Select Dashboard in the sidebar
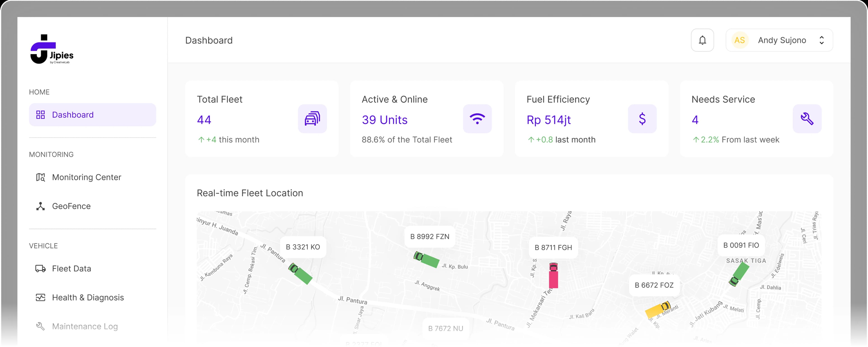 pos(92,115)
